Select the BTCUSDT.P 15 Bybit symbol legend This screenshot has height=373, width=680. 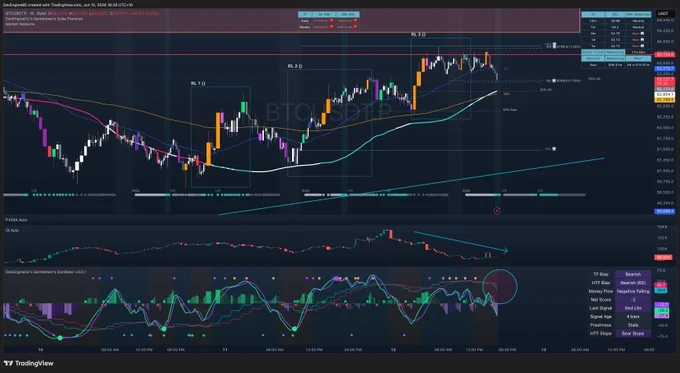(x=26, y=13)
